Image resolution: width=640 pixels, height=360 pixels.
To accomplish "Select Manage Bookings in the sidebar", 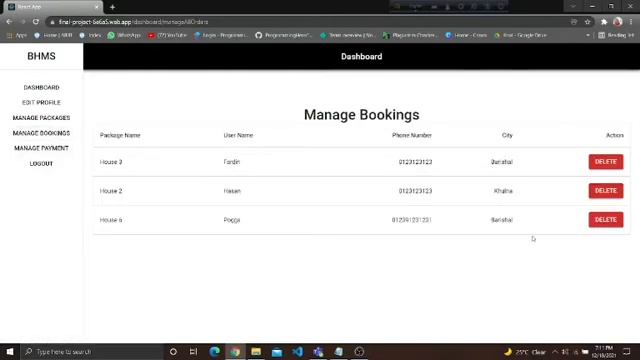I will (41, 133).
